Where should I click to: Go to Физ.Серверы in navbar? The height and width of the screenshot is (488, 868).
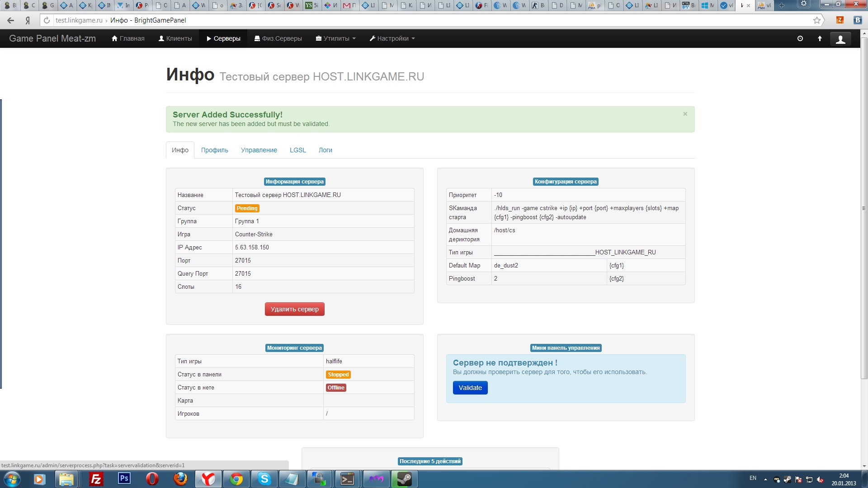(x=278, y=39)
